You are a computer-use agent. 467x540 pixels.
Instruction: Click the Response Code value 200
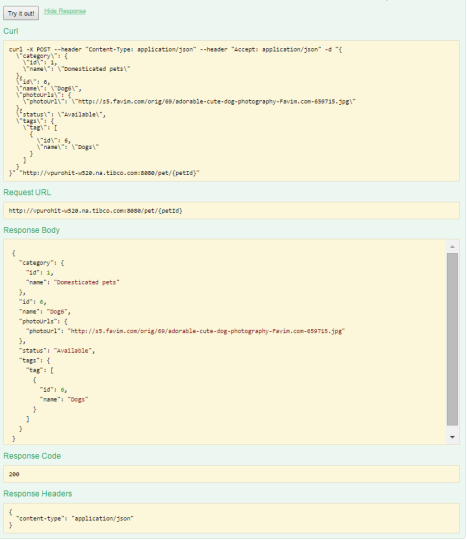(14, 474)
